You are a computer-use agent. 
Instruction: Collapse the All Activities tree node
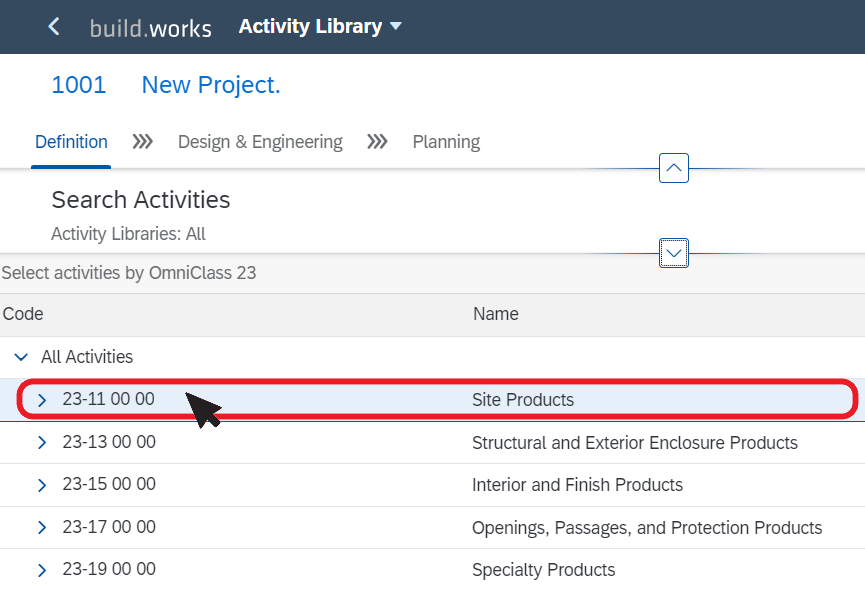pos(21,357)
